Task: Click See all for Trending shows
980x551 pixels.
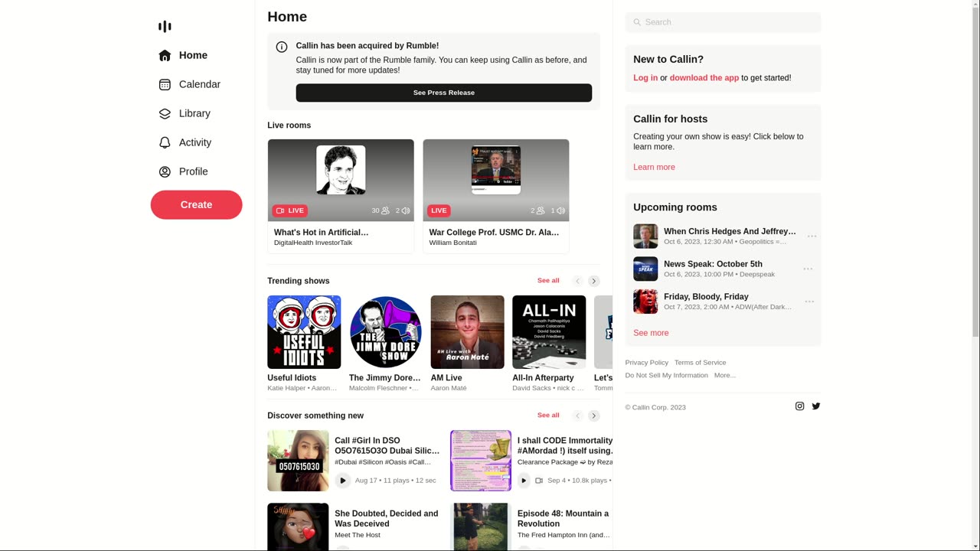Action: (x=548, y=281)
